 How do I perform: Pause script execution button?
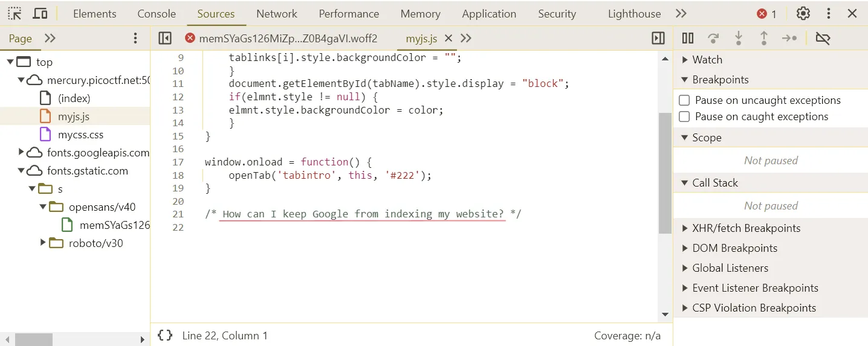pyautogui.click(x=688, y=38)
